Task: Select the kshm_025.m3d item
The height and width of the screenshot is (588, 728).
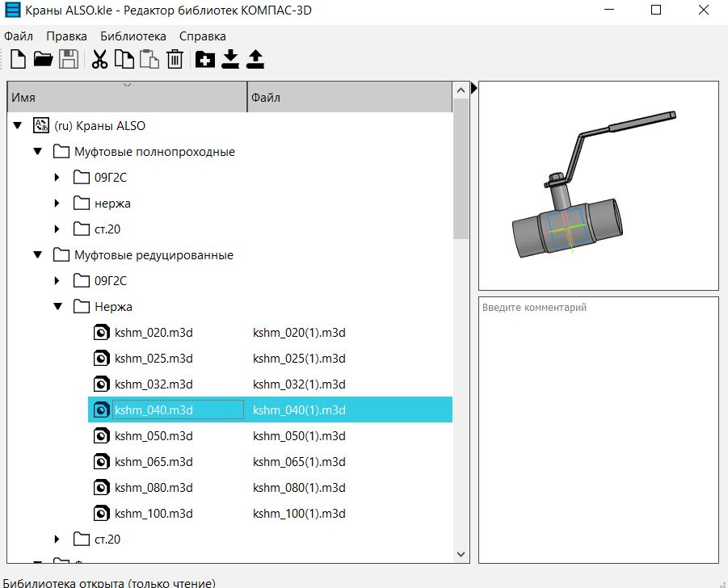Action: click(x=154, y=359)
